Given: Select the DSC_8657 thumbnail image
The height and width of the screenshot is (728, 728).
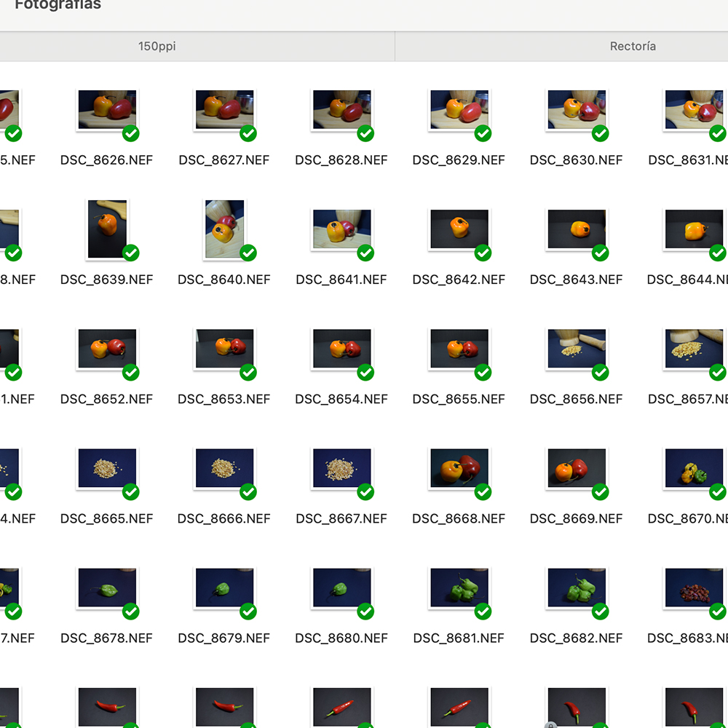Looking at the screenshot, I should pyautogui.click(x=695, y=349).
